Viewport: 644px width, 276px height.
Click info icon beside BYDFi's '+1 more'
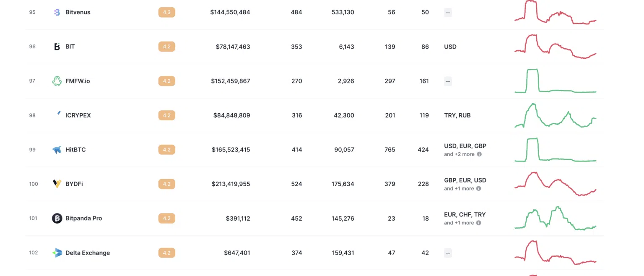coord(479,188)
